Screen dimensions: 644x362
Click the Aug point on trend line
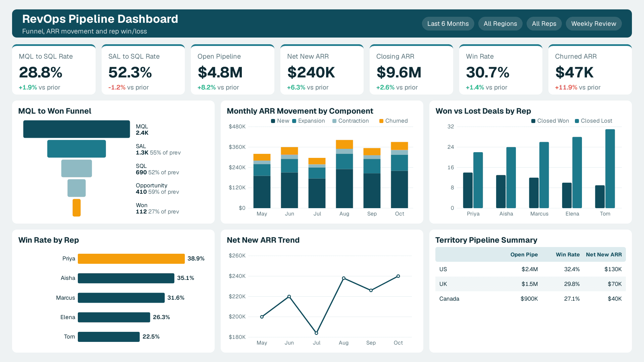(344, 278)
